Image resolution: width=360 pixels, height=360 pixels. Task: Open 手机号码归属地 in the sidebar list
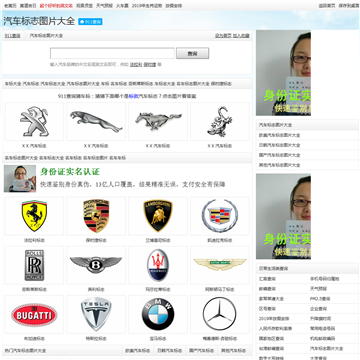[324, 279]
